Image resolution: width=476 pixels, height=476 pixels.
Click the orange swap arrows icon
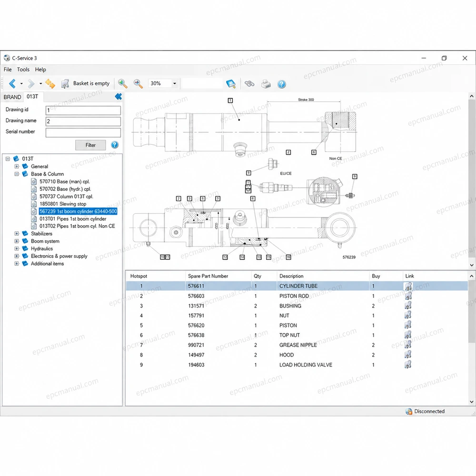tap(50, 83)
